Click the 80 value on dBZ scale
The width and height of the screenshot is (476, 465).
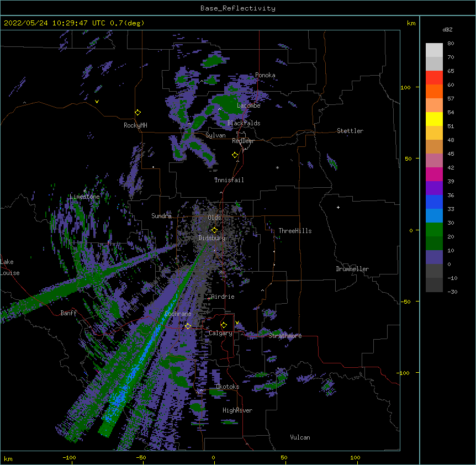coord(451,44)
